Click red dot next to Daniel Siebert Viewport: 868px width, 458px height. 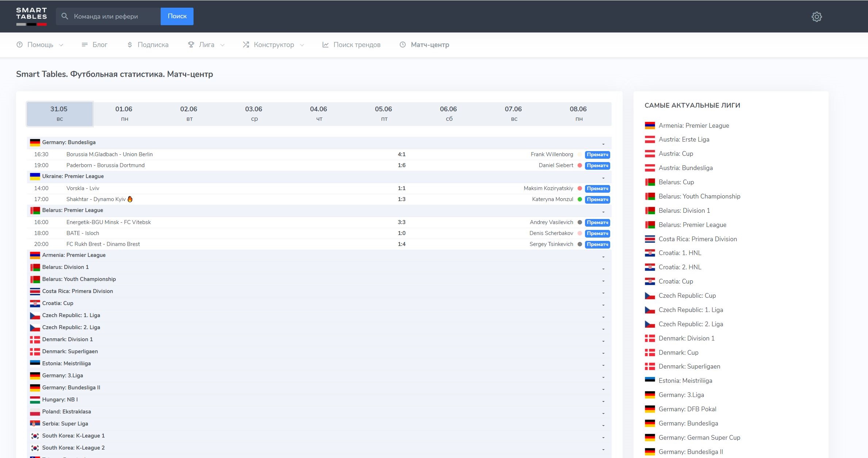coord(580,165)
